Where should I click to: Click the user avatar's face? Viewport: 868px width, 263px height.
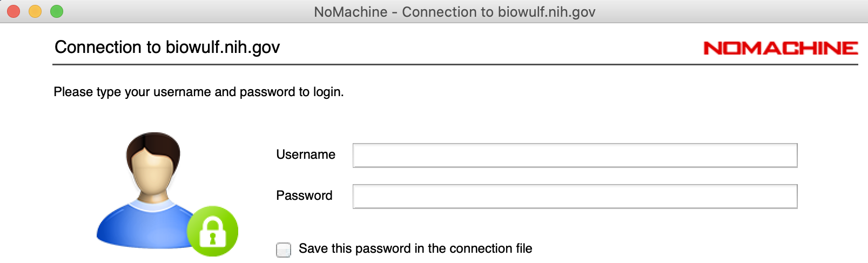tap(153, 173)
